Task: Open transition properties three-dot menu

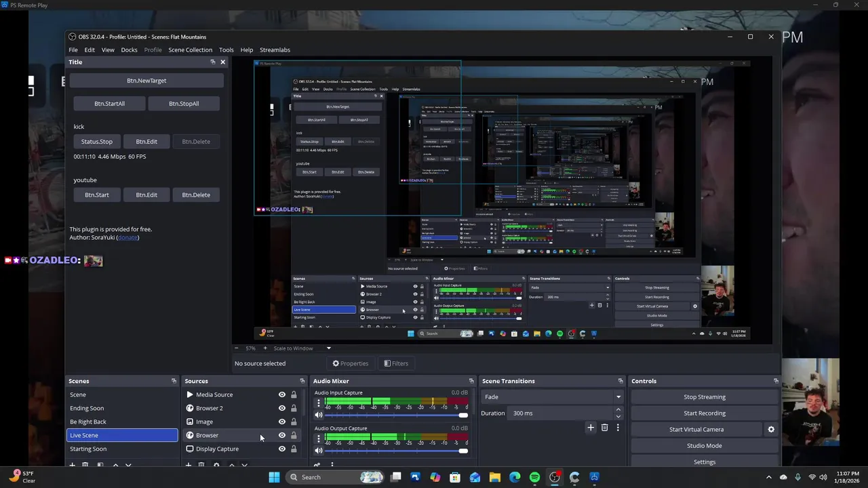Action: coord(618,428)
